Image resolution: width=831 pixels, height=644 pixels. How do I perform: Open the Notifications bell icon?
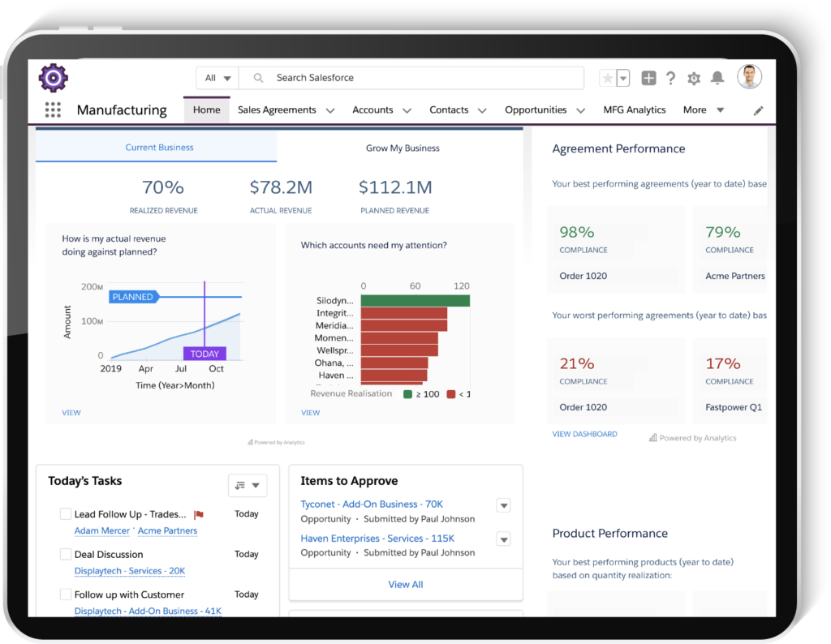pyautogui.click(x=717, y=78)
